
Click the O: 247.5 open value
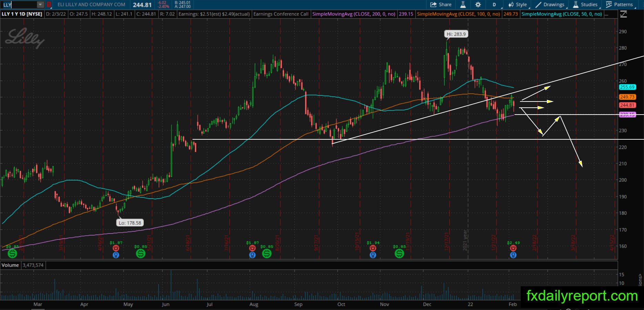tap(79, 14)
